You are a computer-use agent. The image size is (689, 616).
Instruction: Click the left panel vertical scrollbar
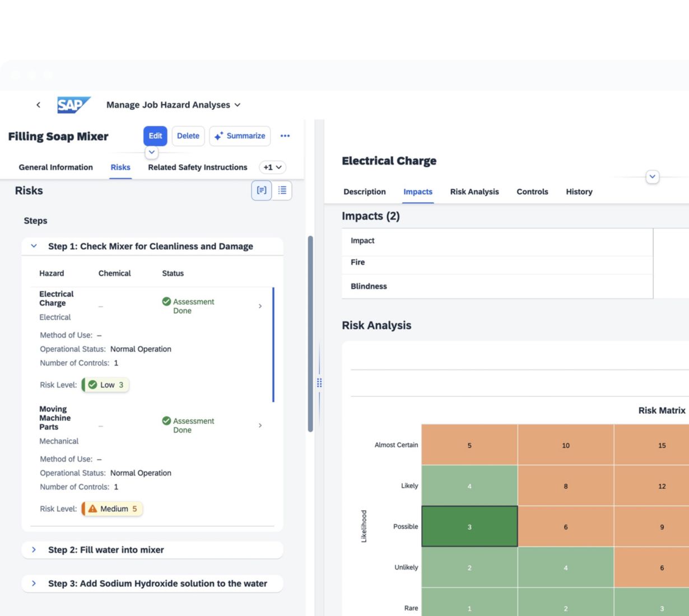click(x=310, y=334)
